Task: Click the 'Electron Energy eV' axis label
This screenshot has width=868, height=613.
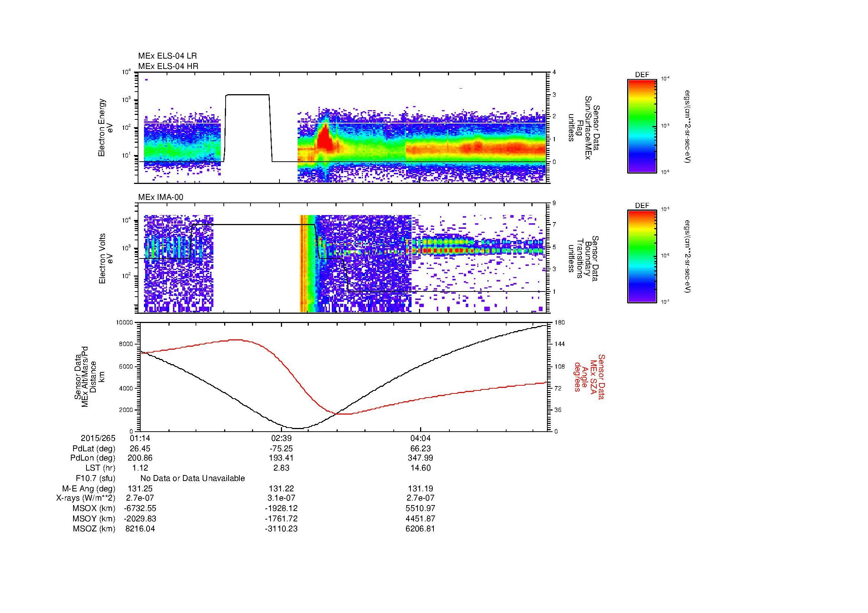Action: point(105,128)
